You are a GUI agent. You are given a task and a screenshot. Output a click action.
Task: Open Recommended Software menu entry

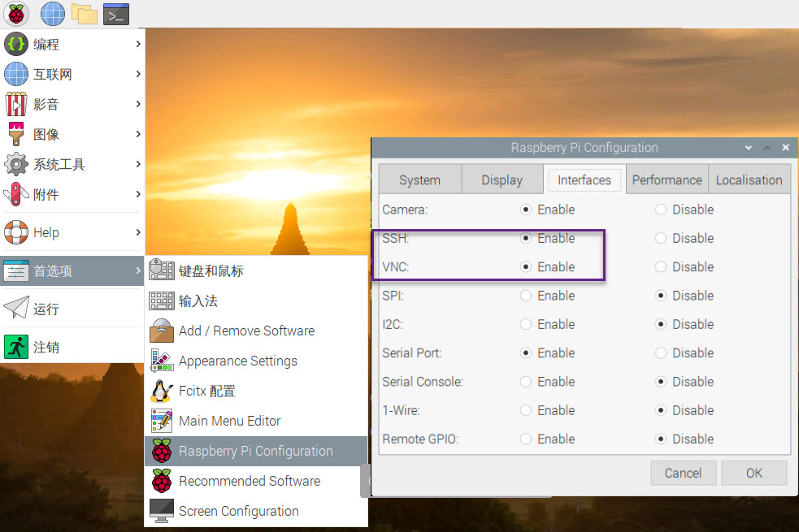pos(256,481)
